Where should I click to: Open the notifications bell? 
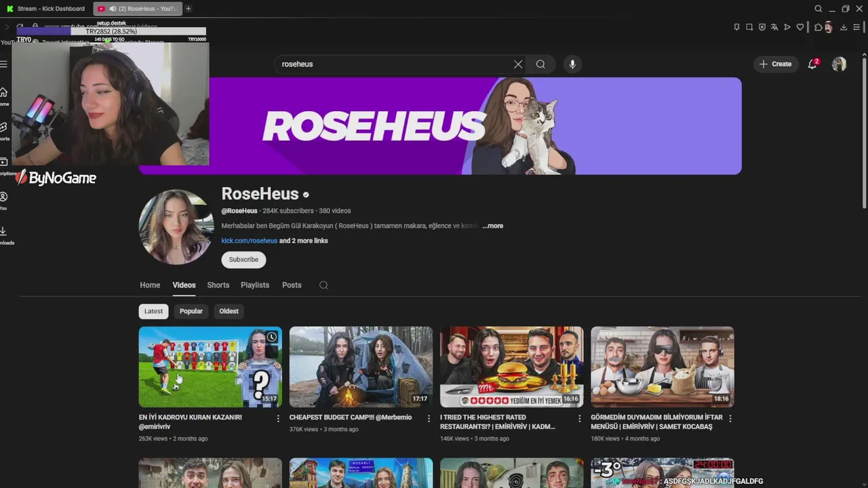coord(812,64)
